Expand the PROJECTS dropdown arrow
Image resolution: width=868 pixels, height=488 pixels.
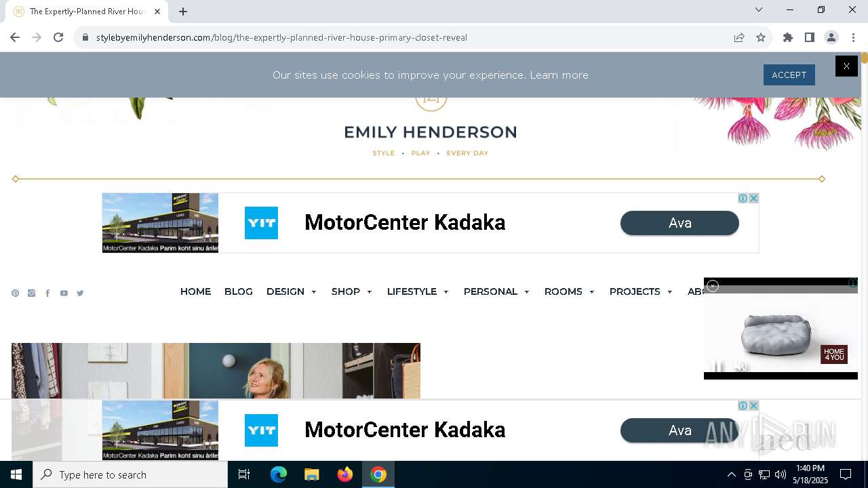point(670,292)
